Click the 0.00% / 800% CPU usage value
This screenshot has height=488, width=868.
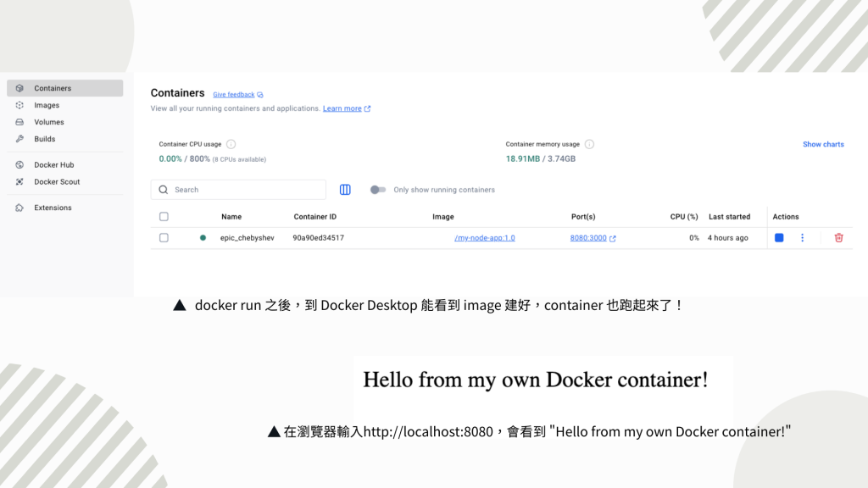point(184,158)
